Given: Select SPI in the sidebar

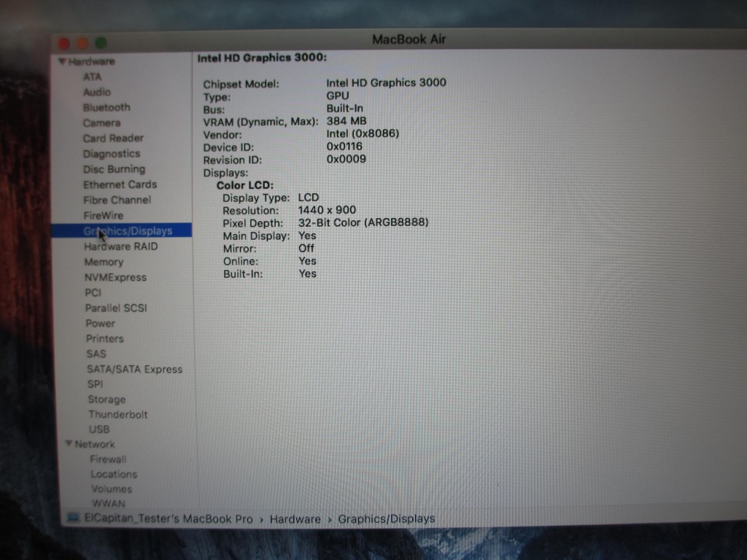Looking at the screenshot, I should 95,384.
